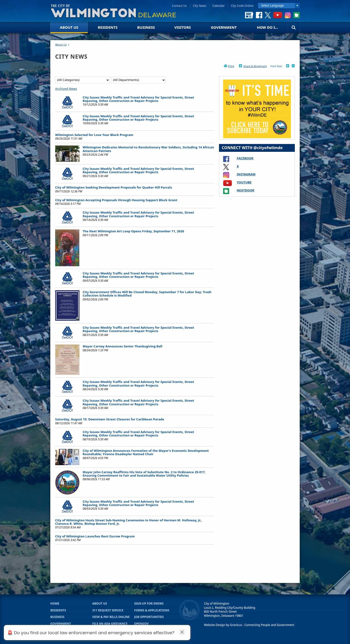350x644 pixels.
Task: Click the YouTube icon in Connect sidebar
Action: (227, 183)
